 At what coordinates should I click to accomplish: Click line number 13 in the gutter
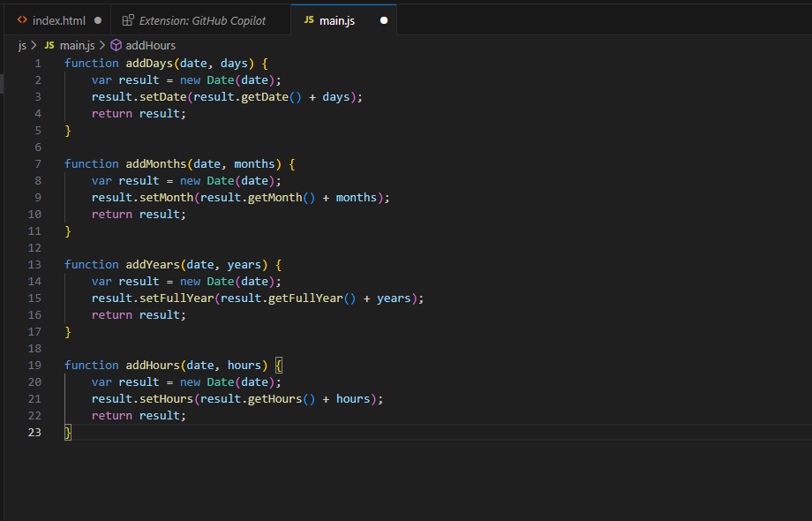(x=34, y=265)
